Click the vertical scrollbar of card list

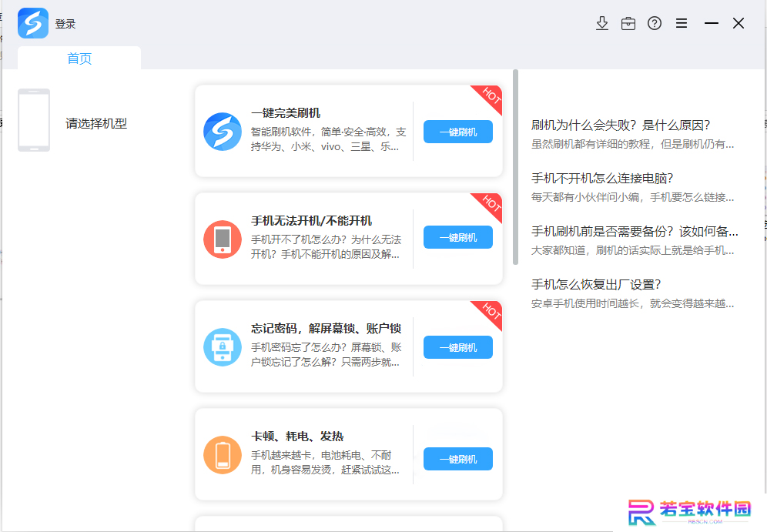click(x=515, y=167)
